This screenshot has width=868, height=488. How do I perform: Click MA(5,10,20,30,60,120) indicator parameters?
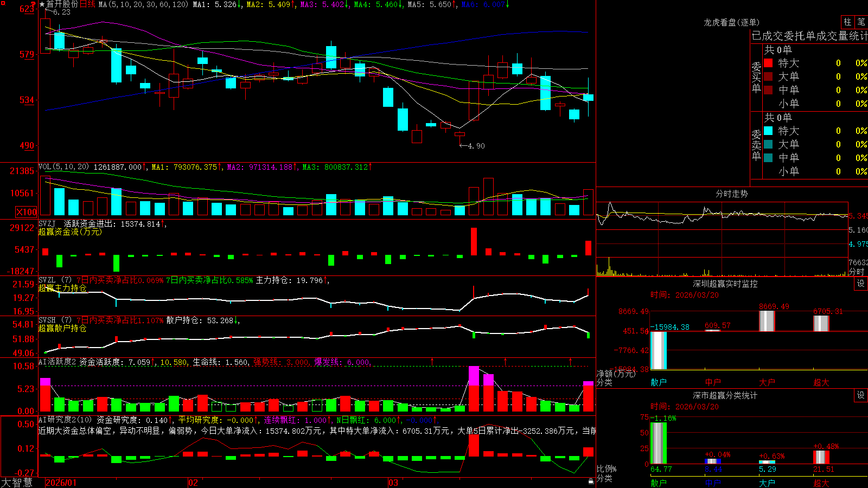tap(143, 4)
